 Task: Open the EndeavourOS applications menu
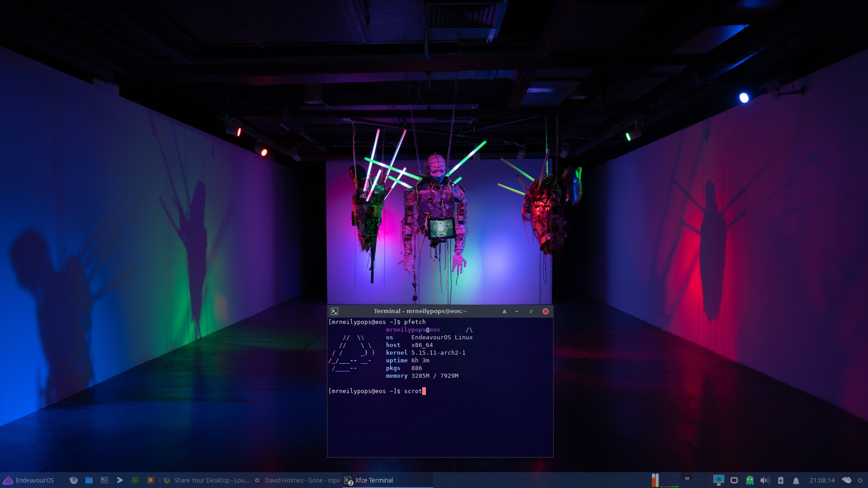coord(28,480)
